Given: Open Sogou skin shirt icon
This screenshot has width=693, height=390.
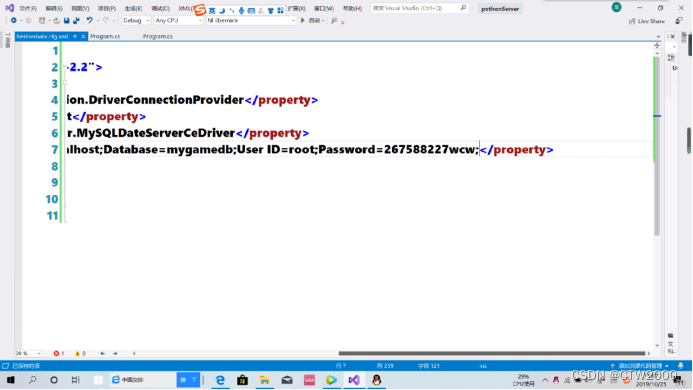Looking at the screenshot, I should click(270, 10).
